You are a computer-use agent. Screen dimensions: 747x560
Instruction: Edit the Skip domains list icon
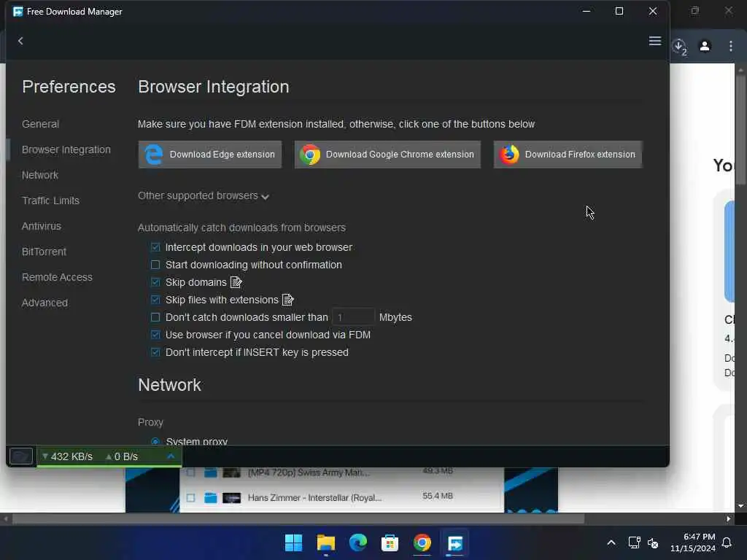pyautogui.click(x=236, y=282)
